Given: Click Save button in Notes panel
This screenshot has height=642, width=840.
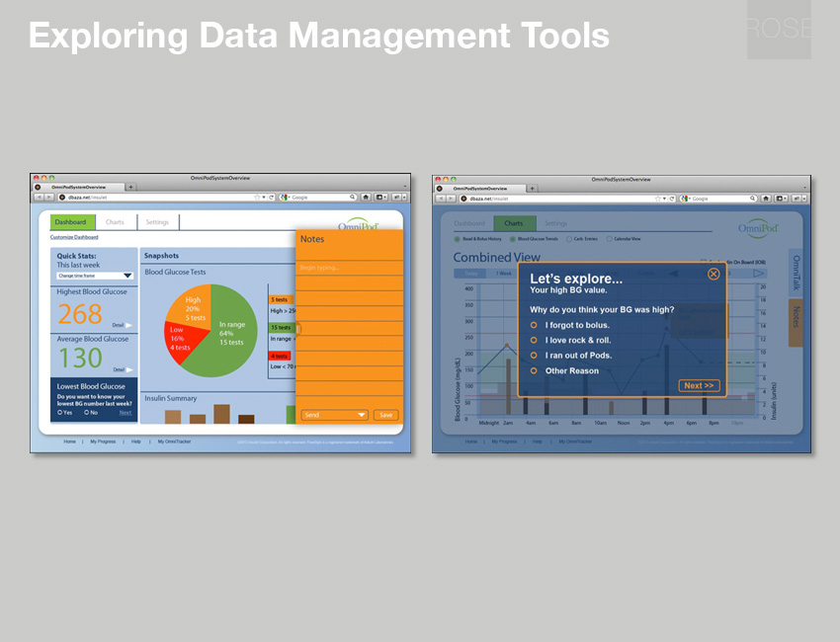Looking at the screenshot, I should coord(385,415).
